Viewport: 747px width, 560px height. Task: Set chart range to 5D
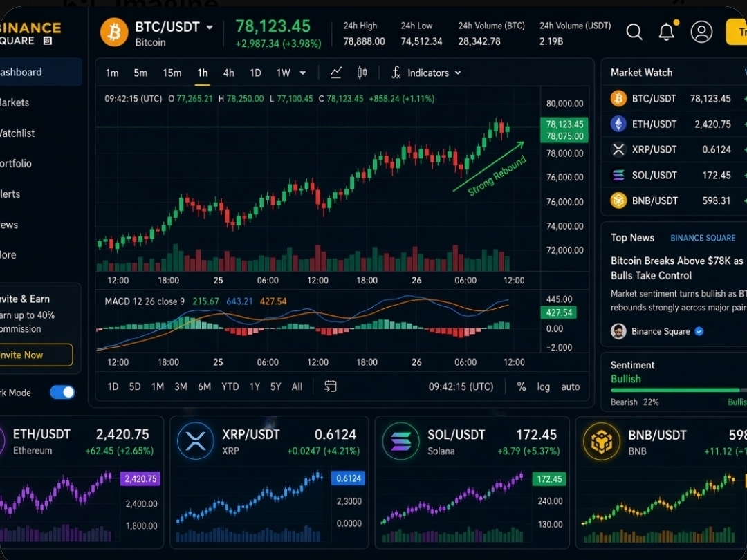(x=135, y=386)
